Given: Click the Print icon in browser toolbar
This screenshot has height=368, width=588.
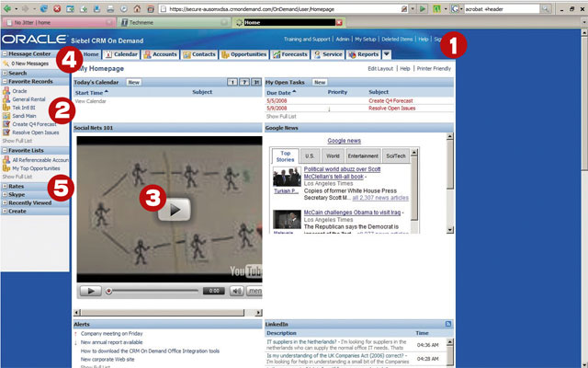Looking at the screenshot, I should [110, 8].
